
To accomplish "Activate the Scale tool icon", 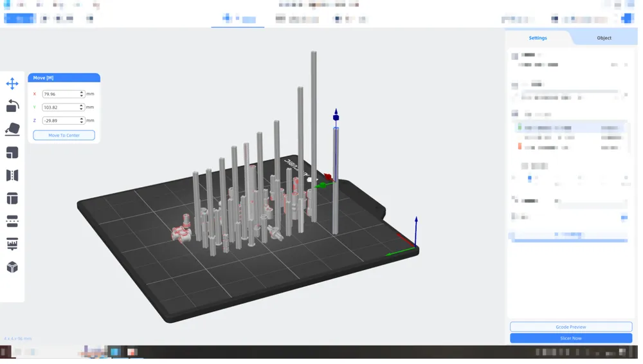I will coord(12,154).
